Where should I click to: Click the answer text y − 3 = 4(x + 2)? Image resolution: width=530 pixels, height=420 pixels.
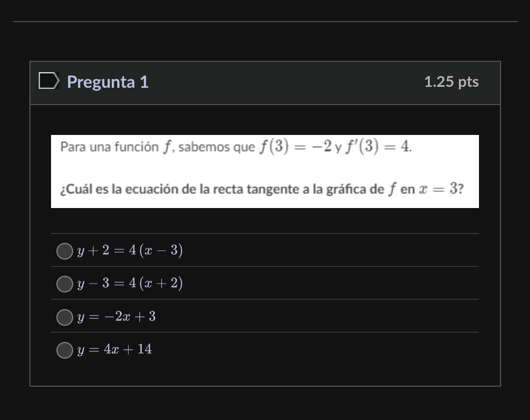pyautogui.click(x=129, y=283)
